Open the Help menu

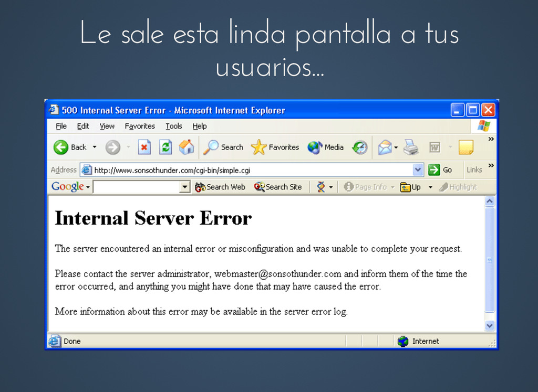[199, 126]
